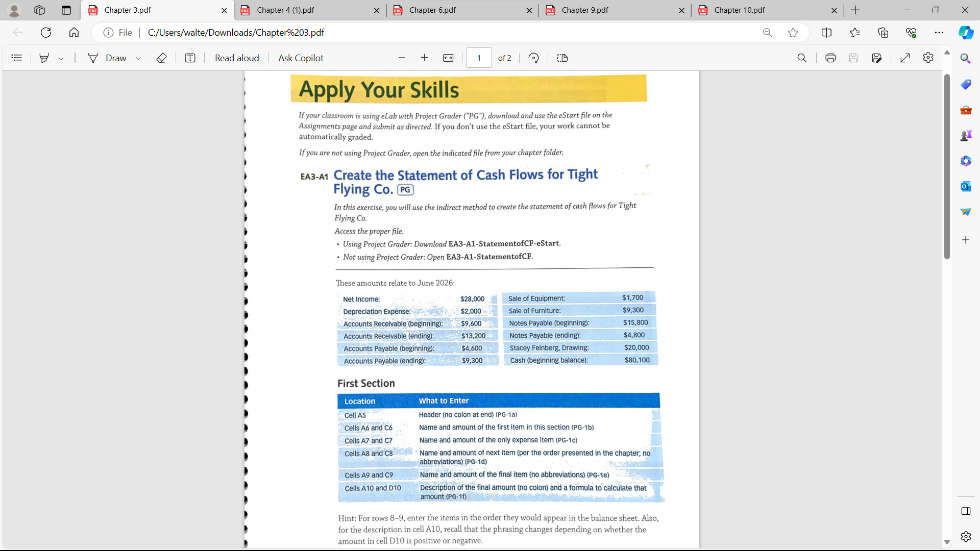Toggle two-page view layout
Image resolution: width=980 pixels, height=551 pixels.
[562, 58]
